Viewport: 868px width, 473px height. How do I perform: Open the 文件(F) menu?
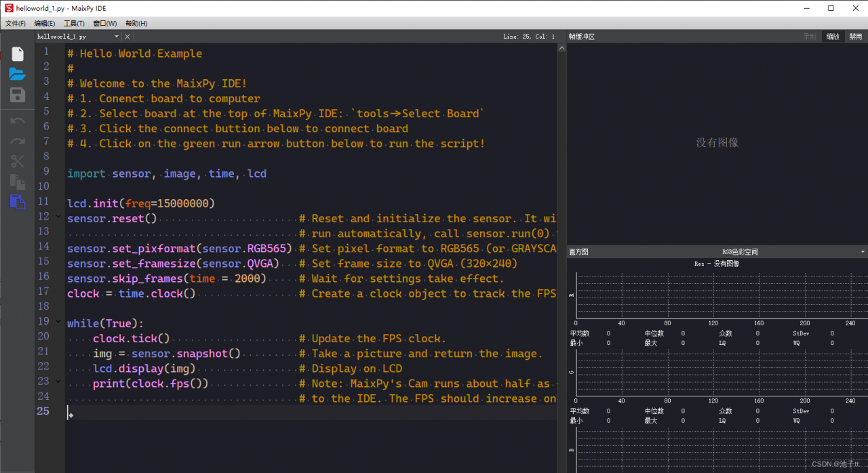click(x=16, y=23)
